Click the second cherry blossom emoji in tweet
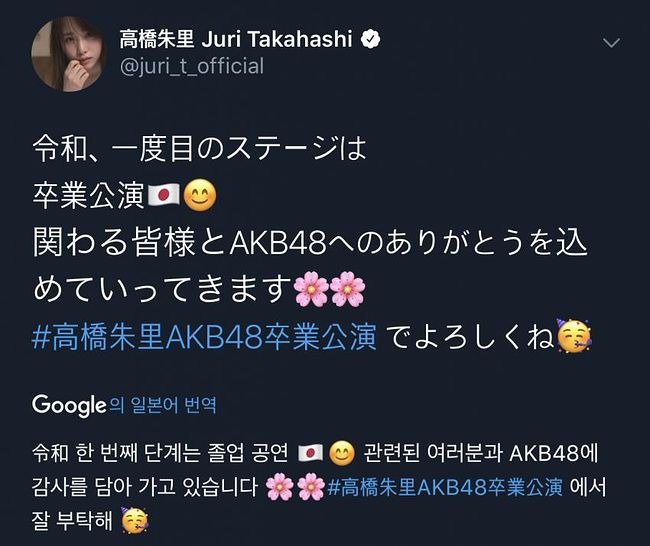 click(347, 289)
